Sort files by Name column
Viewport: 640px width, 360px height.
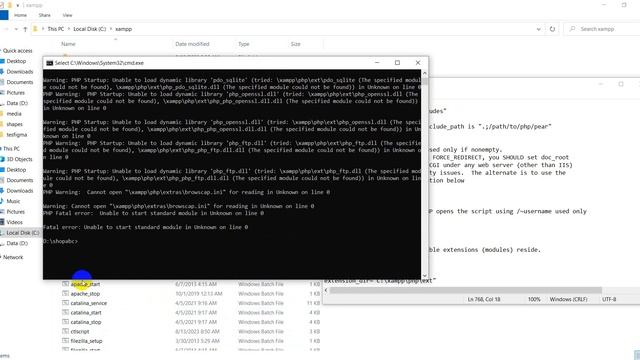(68, 44)
